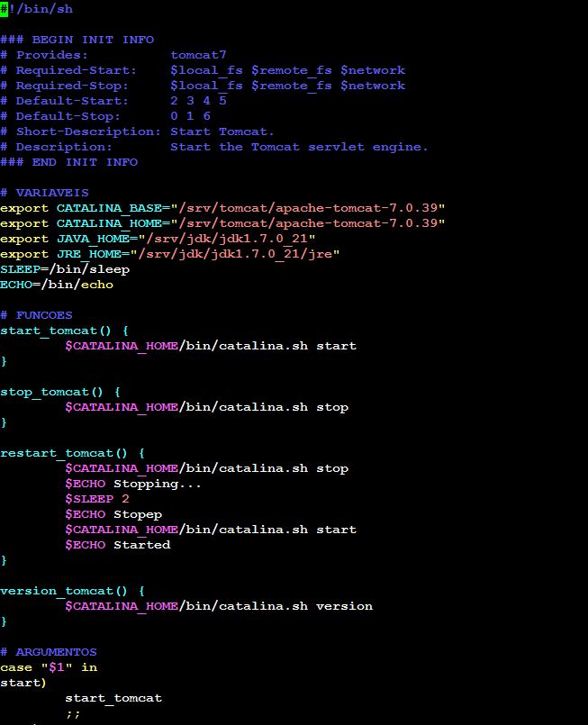The image size is (588, 725).
Task: Click the JRE_HOME export line
Action: pos(169,254)
